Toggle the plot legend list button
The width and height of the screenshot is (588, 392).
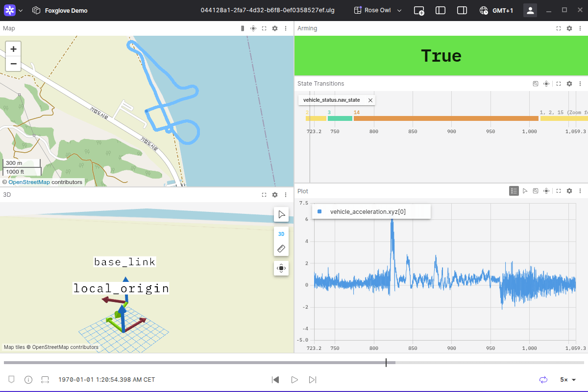pyautogui.click(x=514, y=191)
